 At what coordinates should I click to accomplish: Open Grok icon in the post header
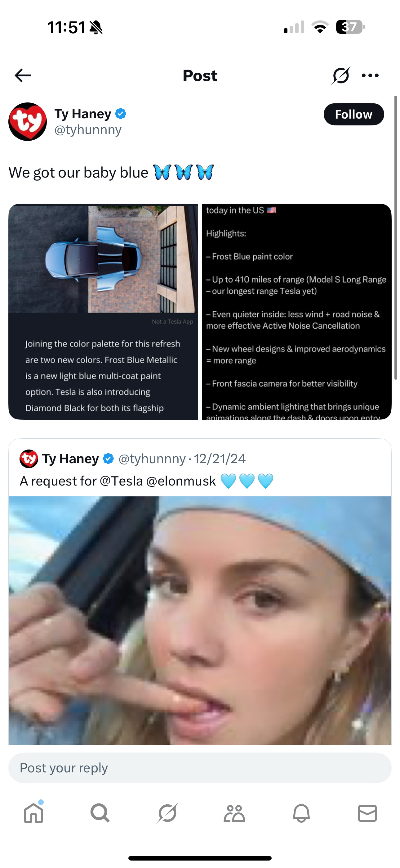pyautogui.click(x=340, y=75)
